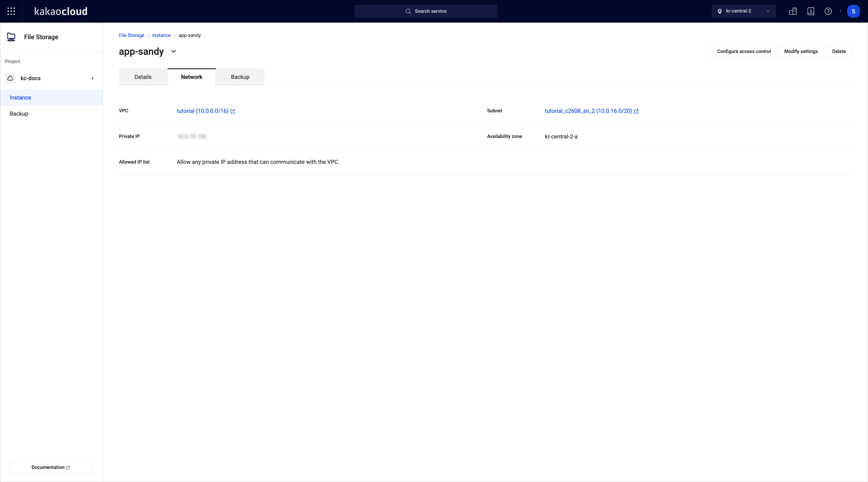Click the kr-central-2-a availability zone value
The width and height of the screenshot is (868, 482).
tap(561, 136)
